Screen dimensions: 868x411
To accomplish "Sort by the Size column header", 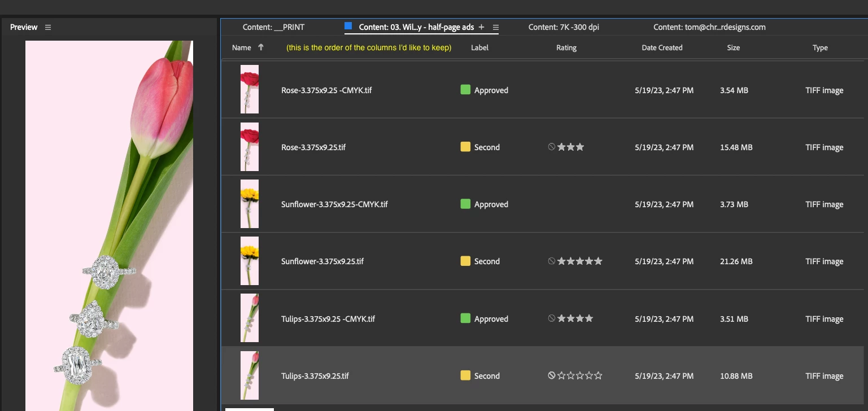I will [733, 47].
